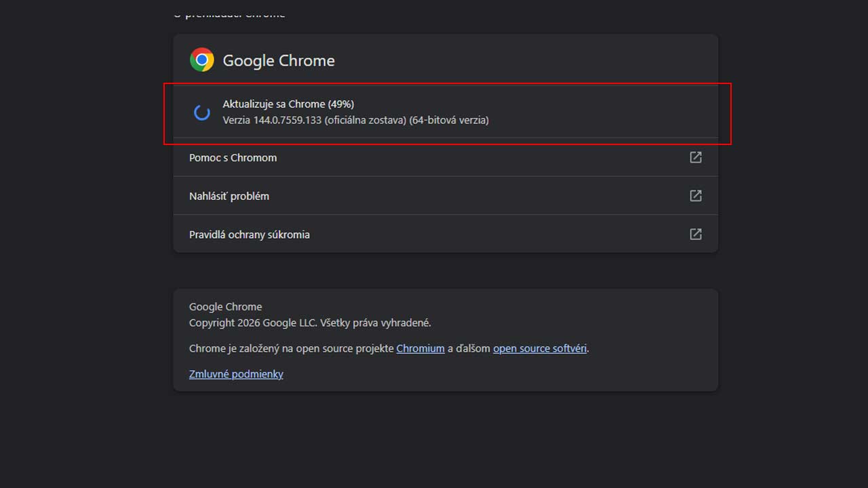Image resolution: width=868 pixels, height=488 pixels.
Task: Select the Verzia 144.0.7559.133 version text
Action: click(355, 120)
